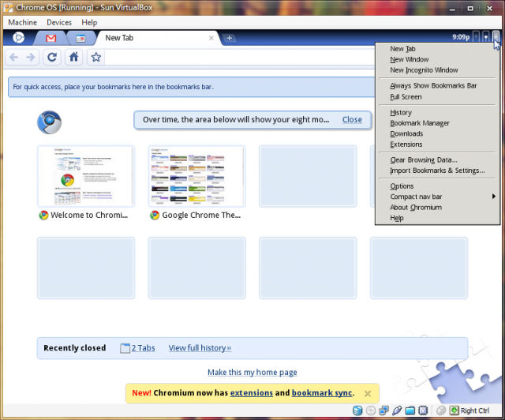Expand the Compact nav bar submenu
The height and width of the screenshot is (420, 505).
pyautogui.click(x=437, y=197)
